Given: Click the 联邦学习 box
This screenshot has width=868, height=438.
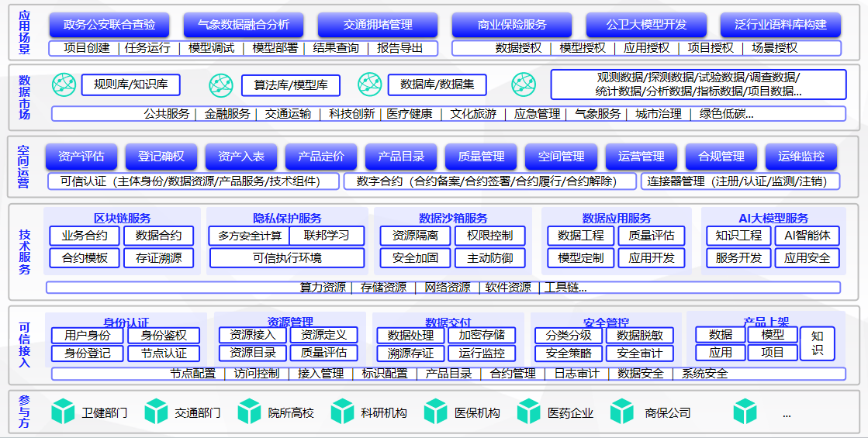Looking at the screenshot, I should (327, 236).
